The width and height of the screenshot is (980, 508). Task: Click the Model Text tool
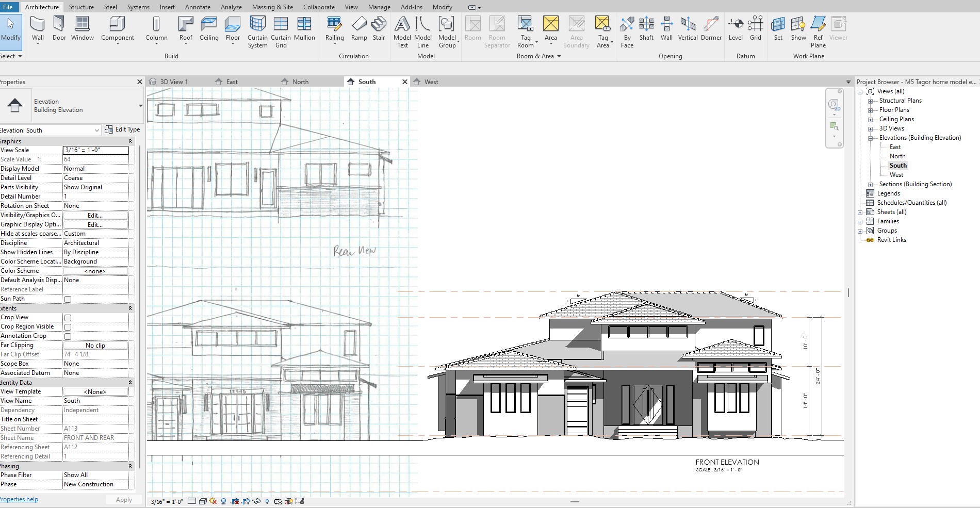402,32
